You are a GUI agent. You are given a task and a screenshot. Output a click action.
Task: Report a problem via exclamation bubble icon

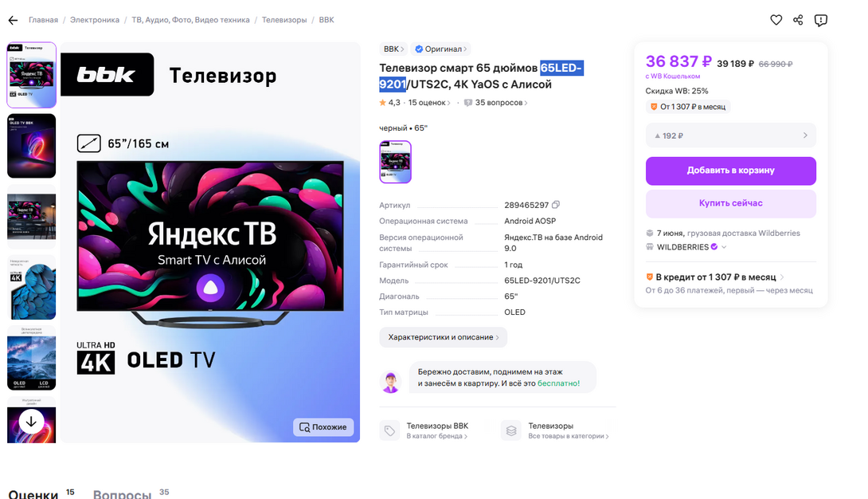820,21
